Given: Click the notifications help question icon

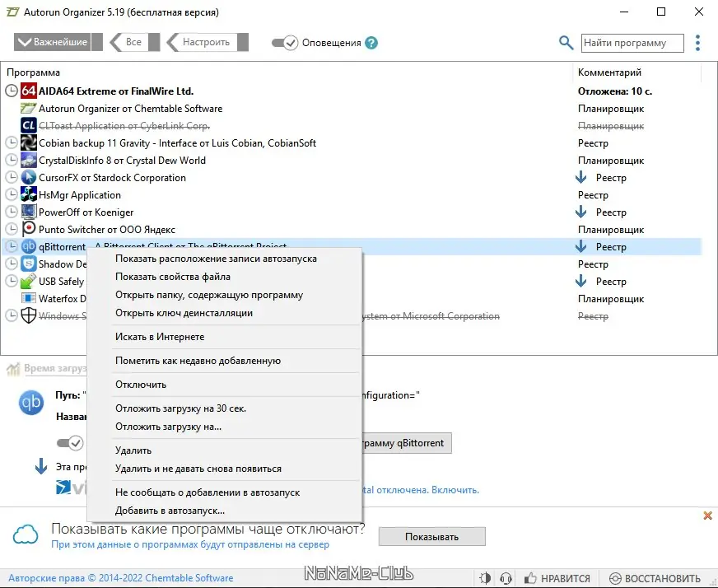Looking at the screenshot, I should [371, 43].
